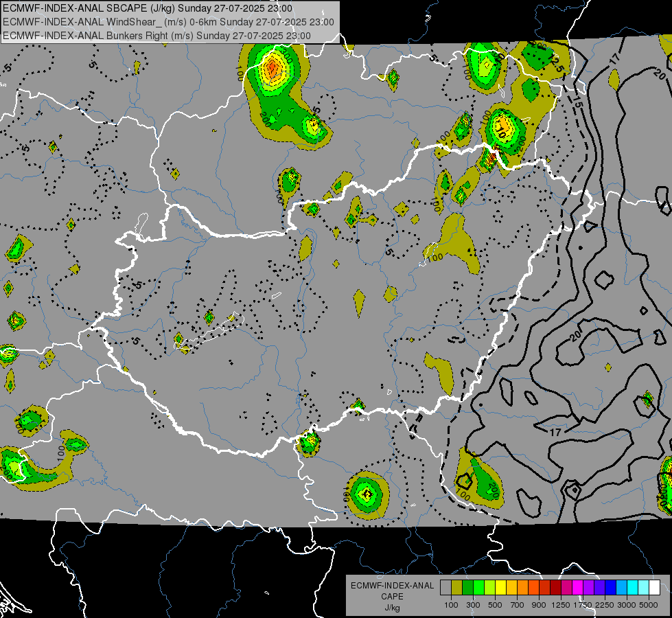Pick the amber legend swatch before 700

pyautogui.click(x=511, y=588)
